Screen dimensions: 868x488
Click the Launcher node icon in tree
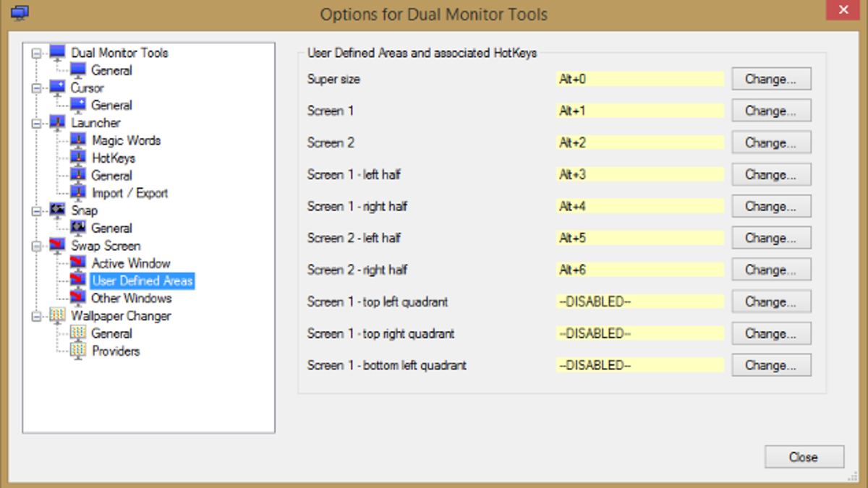click(x=58, y=124)
